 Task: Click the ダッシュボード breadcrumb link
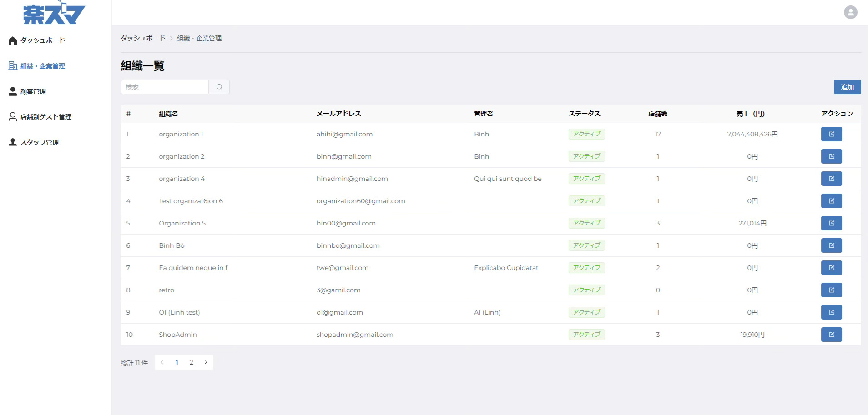coord(143,38)
